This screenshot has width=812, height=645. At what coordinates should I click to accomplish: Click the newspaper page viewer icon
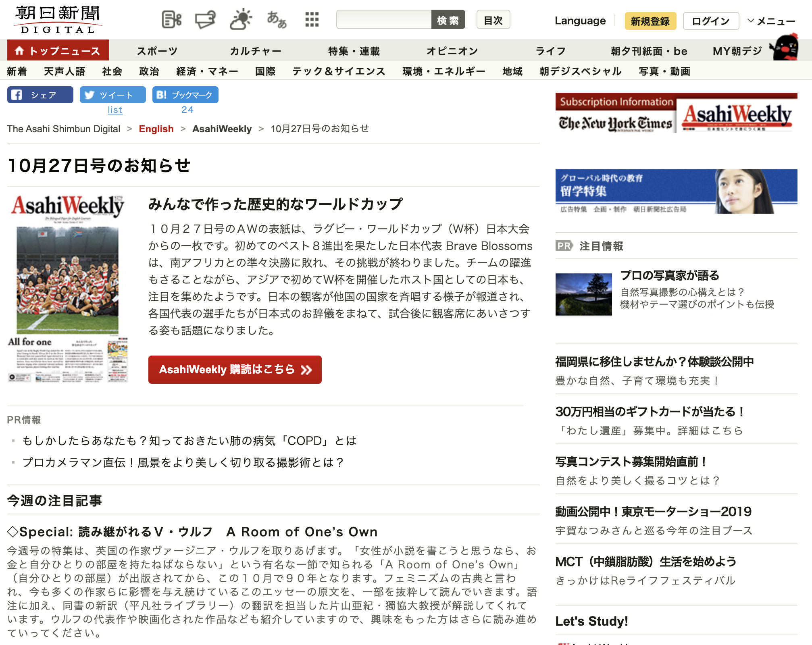[x=171, y=19]
